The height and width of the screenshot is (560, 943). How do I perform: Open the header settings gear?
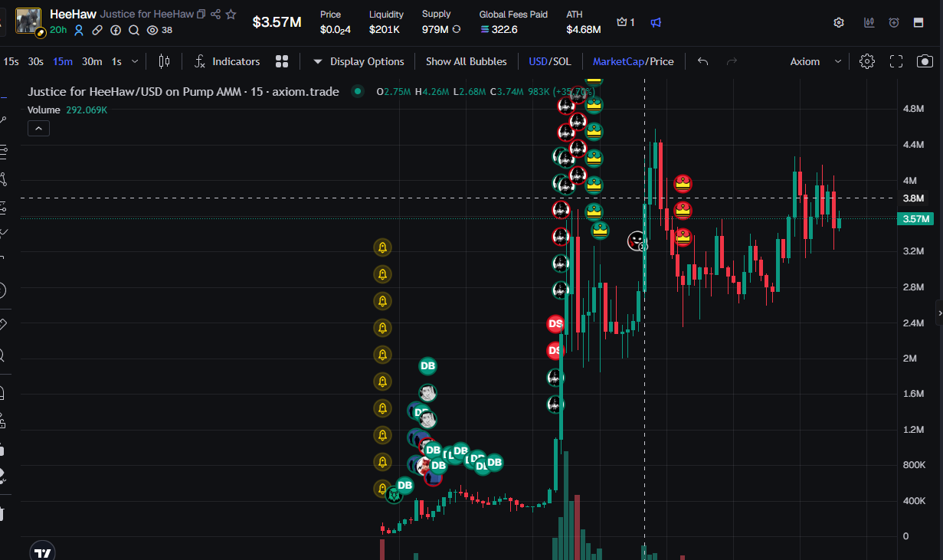(839, 22)
